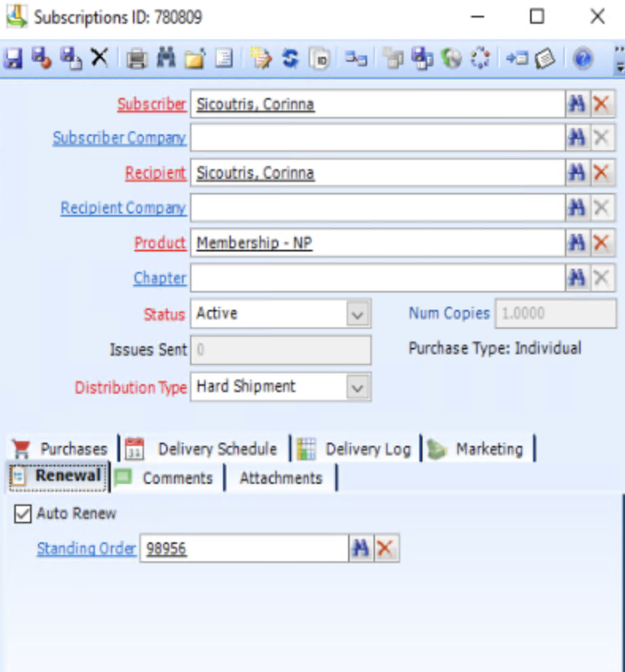The image size is (625, 672).
Task: Expand the Status dropdown
Action: point(358,314)
